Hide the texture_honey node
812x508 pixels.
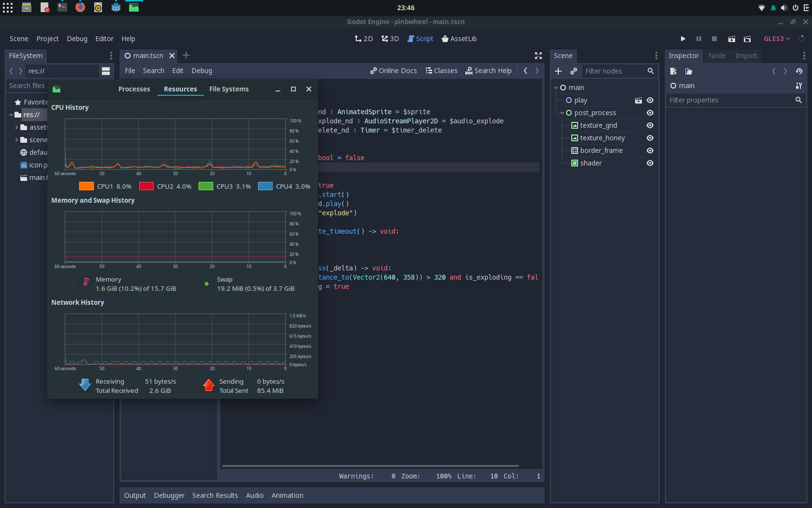pos(650,138)
